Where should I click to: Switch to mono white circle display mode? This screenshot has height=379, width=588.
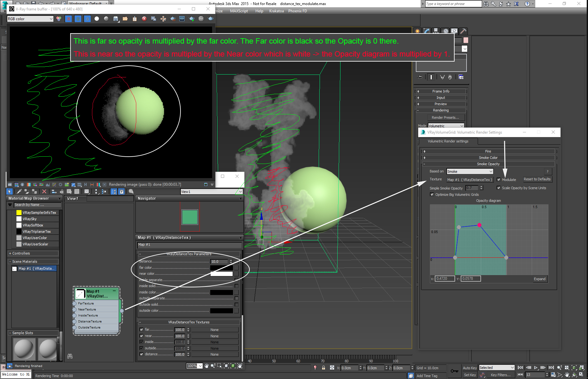[97, 19]
